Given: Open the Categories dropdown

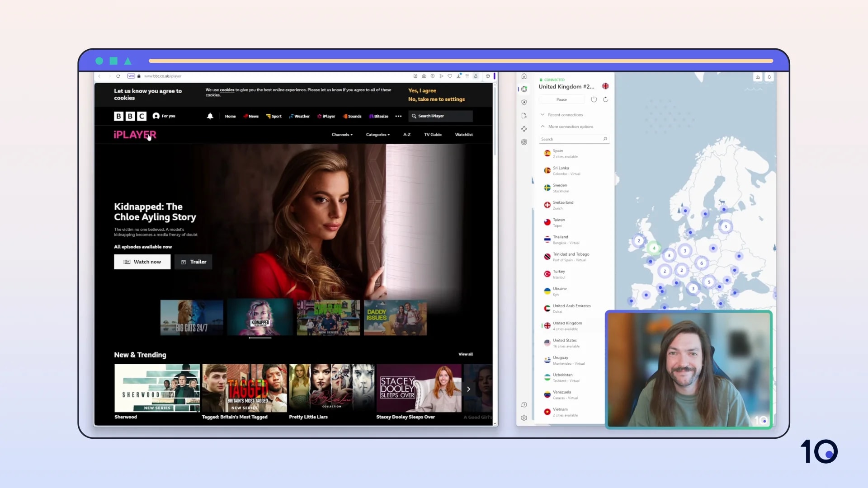Looking at the screenshot, I should 377,135.
